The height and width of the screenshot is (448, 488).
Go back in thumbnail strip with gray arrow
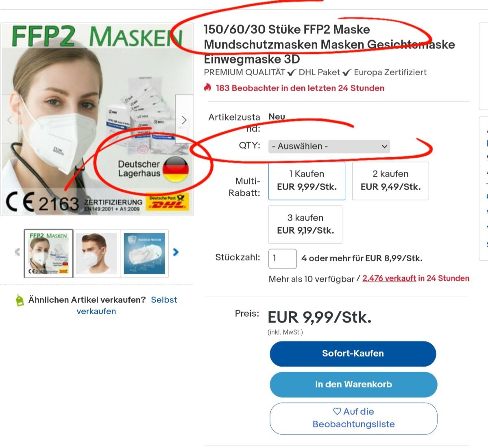(17, 252)
